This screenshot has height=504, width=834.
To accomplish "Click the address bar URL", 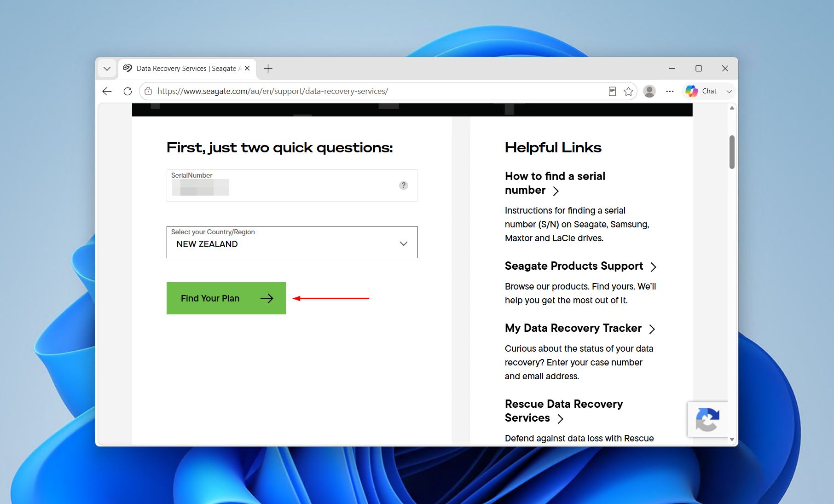I will 272,91.
